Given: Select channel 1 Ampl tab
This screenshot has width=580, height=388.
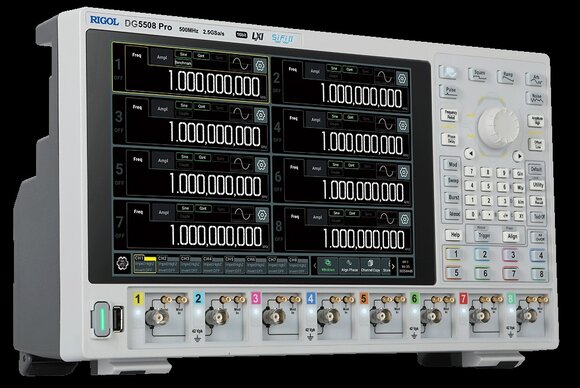Looking at the screenshot, I should pyautogui.click(x=162, y=57).
